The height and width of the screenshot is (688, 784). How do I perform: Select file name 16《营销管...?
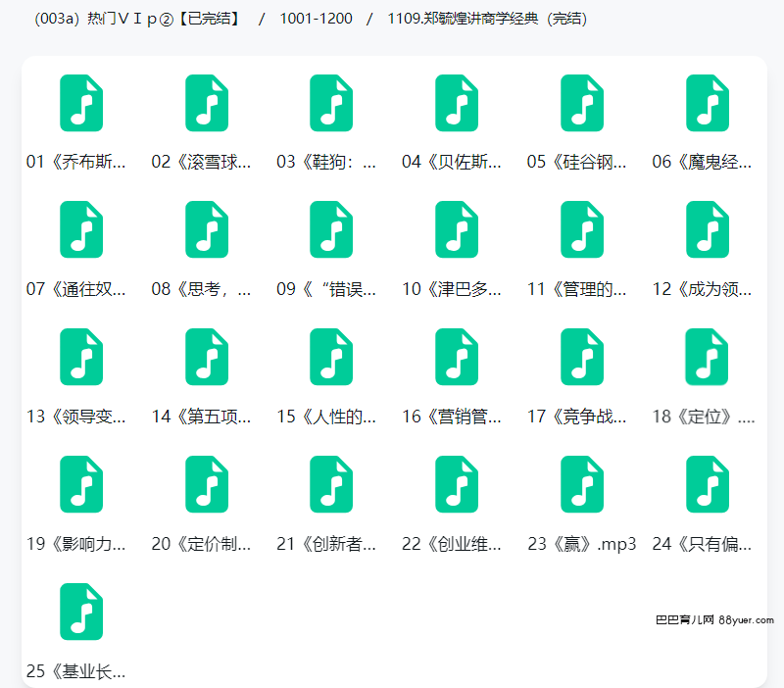pyautogui.click(x=452, y=417)
